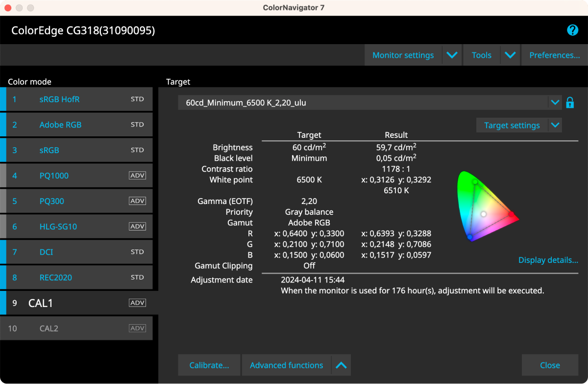This screenshot has width=588, height=384.
Task: Open the target name dropdown list
Action: 555,102
